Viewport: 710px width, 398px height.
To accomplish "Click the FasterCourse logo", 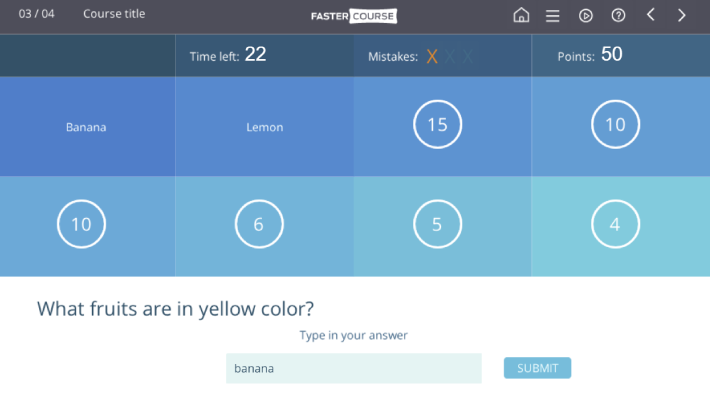I will click(x=354, y=16).
